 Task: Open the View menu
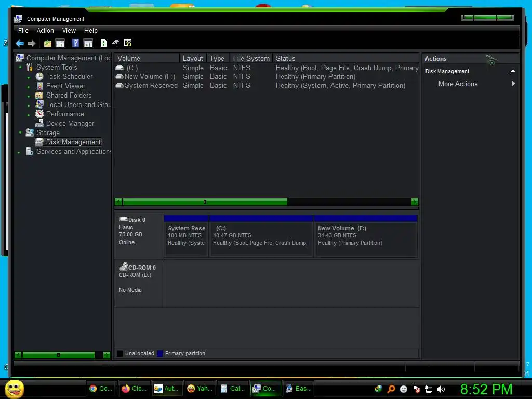click(x=69, y=31)
